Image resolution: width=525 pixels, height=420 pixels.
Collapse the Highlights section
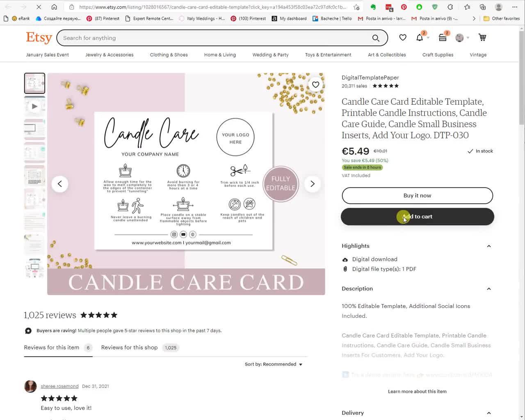488,246
